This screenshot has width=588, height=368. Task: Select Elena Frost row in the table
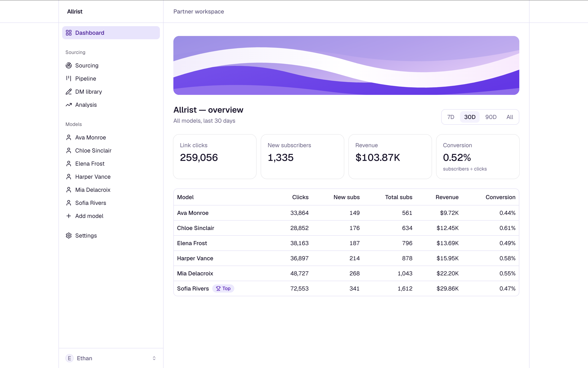tap(346, 243)
